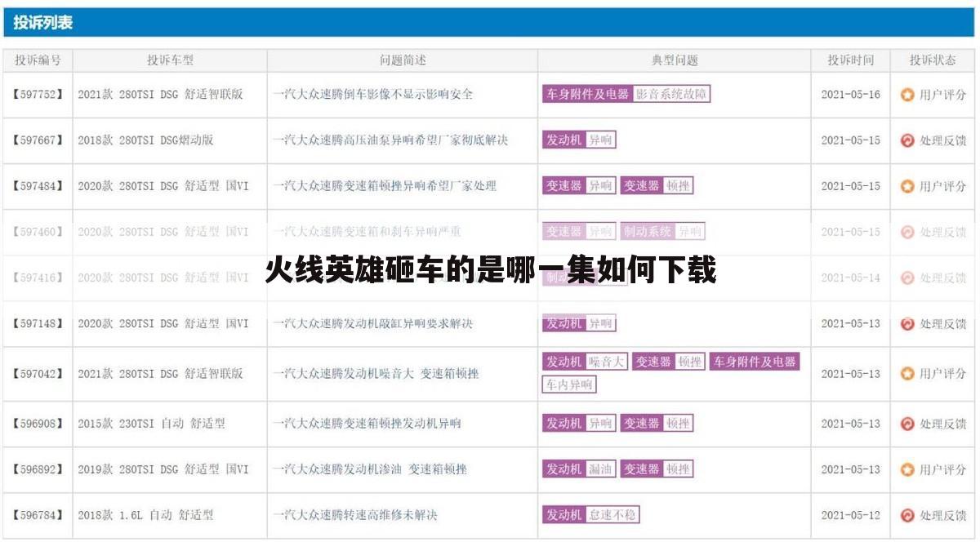Viewport: 980px width, 542px height.
Task: Click the 处理反馈 status icon in row 597148
Action: point(907,324)
